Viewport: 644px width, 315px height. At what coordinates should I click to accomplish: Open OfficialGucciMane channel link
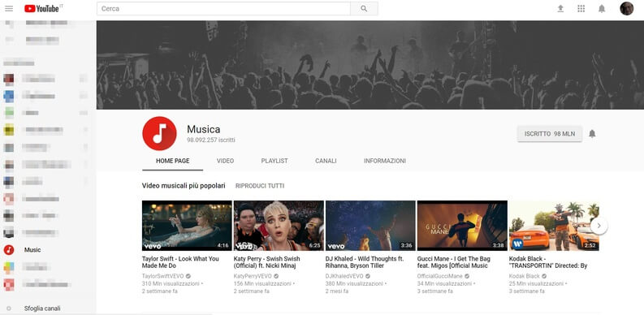point(440,276)
